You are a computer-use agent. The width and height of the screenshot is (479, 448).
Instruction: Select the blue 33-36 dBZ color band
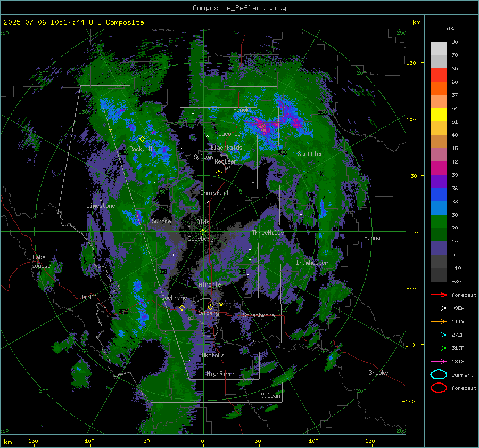pos(439,195)
